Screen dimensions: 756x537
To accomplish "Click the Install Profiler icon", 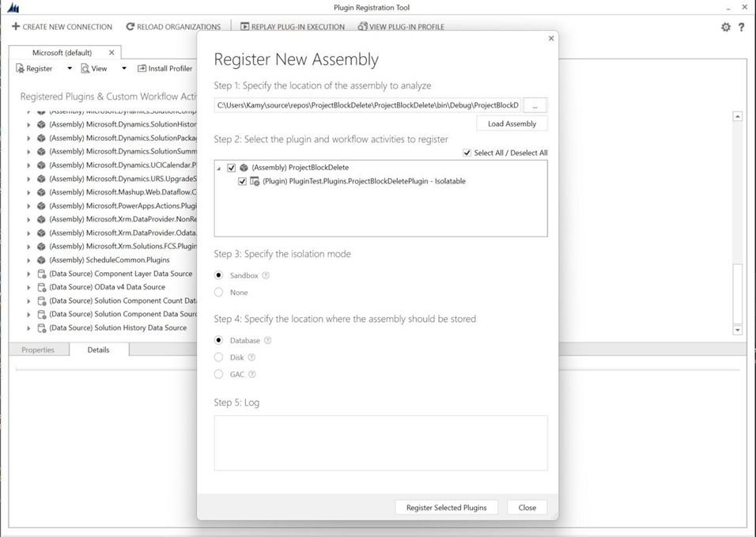I will (142, 69).
